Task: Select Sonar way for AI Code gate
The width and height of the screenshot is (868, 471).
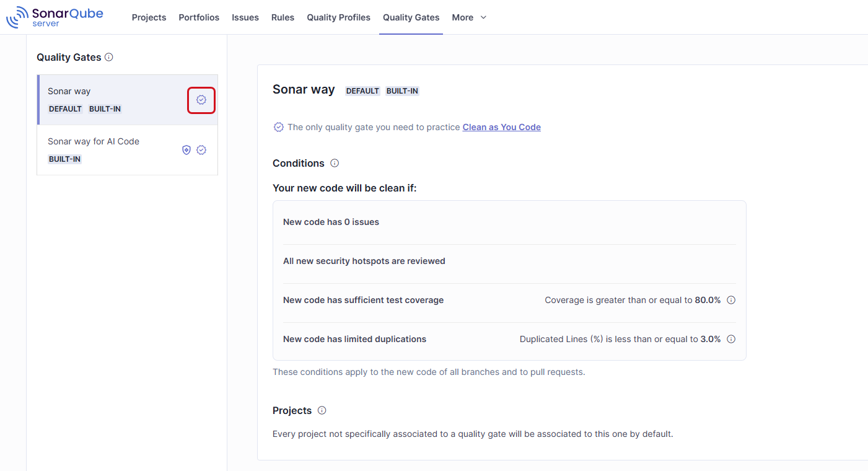Action: (x=127, y=150)
